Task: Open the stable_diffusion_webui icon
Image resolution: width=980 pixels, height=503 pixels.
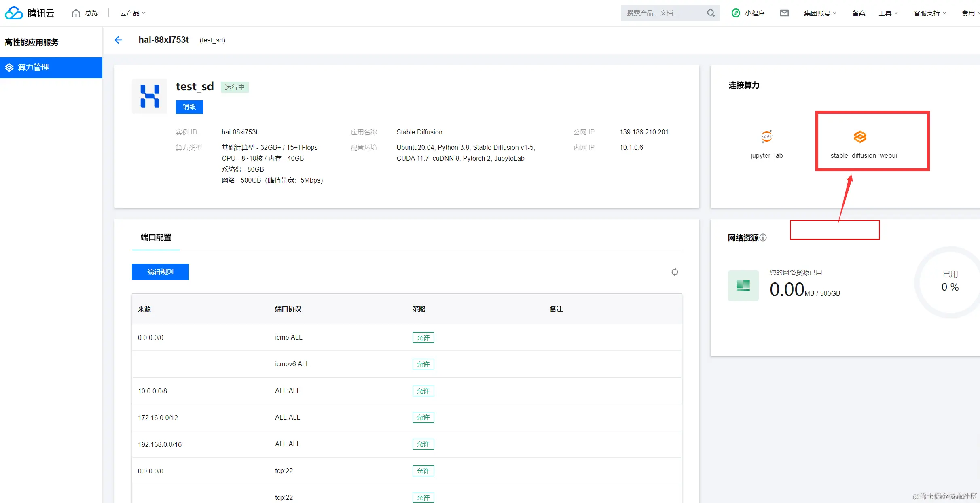Action: pyautogui.click(x=860, y=137)
